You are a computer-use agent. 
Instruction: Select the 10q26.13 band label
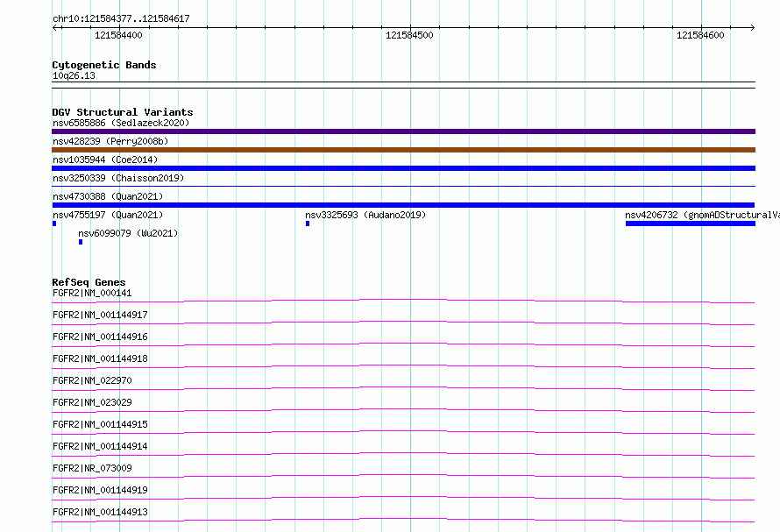[x=74, y=75]
